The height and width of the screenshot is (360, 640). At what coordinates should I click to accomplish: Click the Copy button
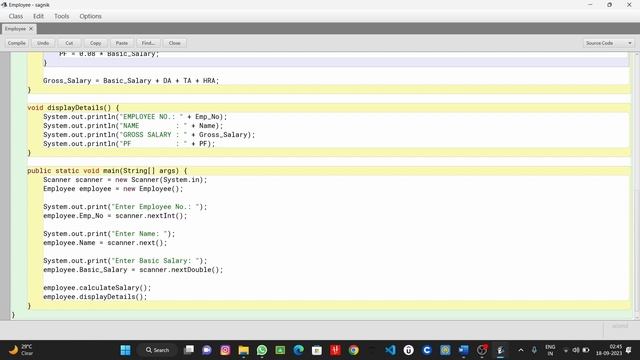point(96,43)
